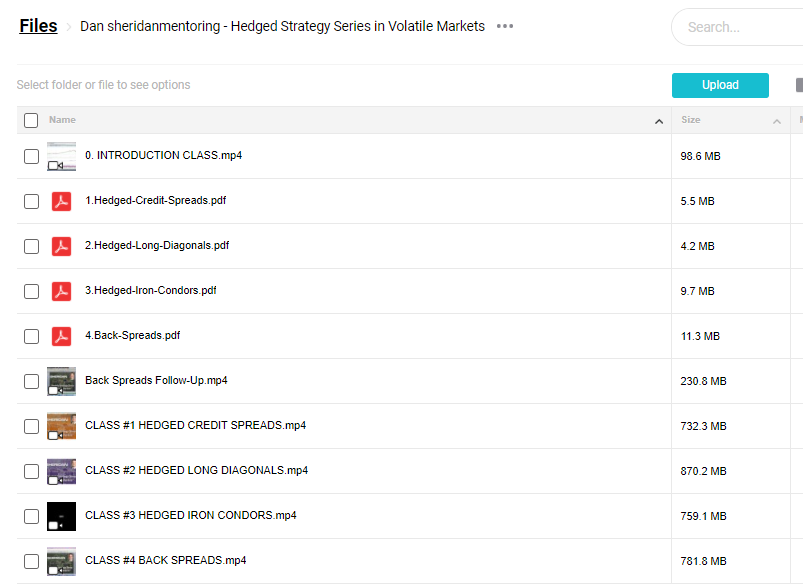Click thumbnail of CLASS #3 HEDGED IRON CONDORS.mp4
Image resolution: width=803 pixels, height=584 pixels.
coord(61,516)
